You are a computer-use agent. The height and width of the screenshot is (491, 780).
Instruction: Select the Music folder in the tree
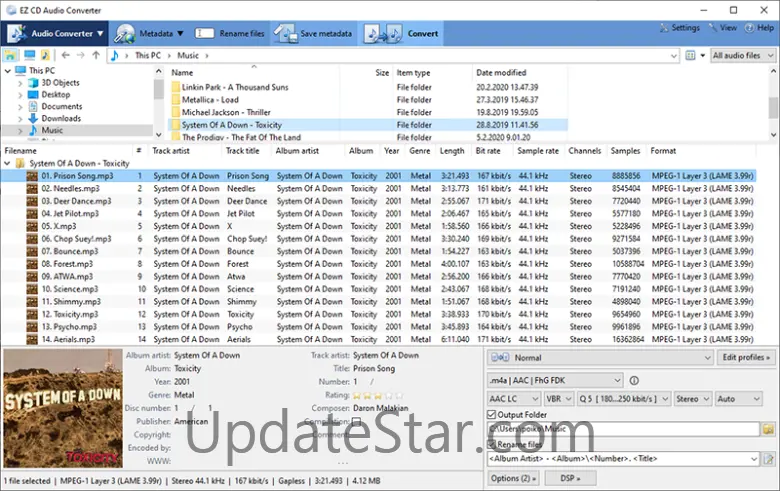[52, 130]
